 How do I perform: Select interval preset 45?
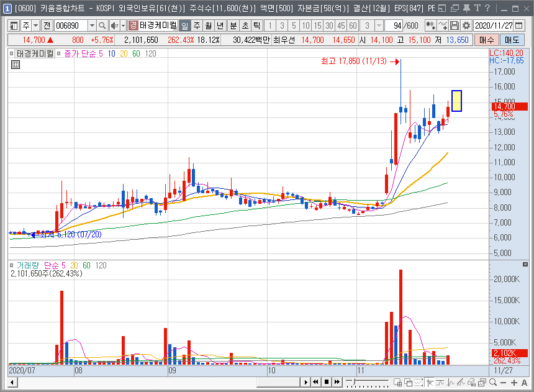click(x=342, y=25)
